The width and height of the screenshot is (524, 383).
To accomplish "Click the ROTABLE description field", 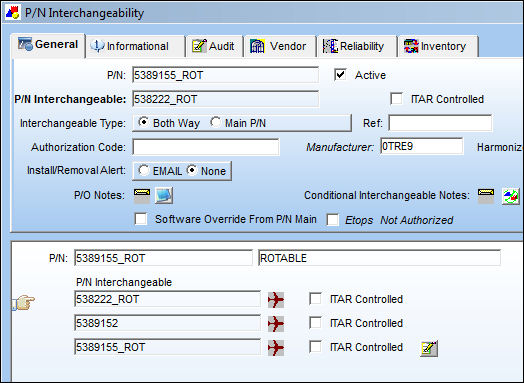I will pos(380,258).
